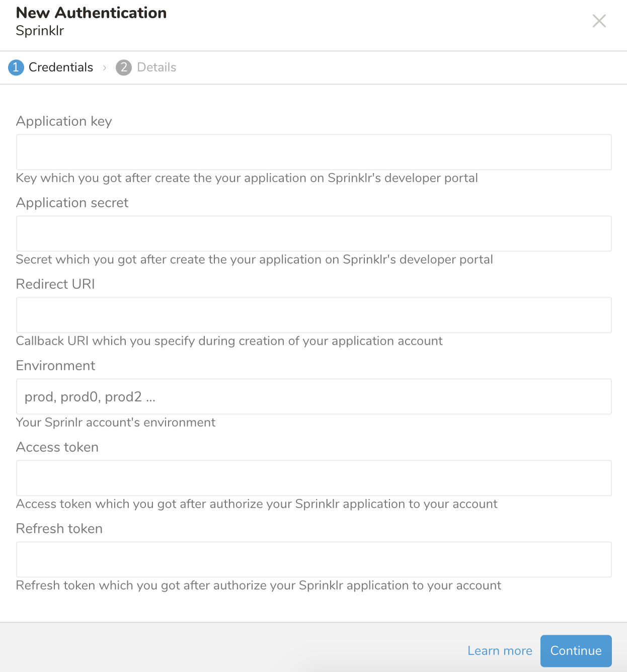
Task: Focus the Application key input field
Action: (313, 152)
